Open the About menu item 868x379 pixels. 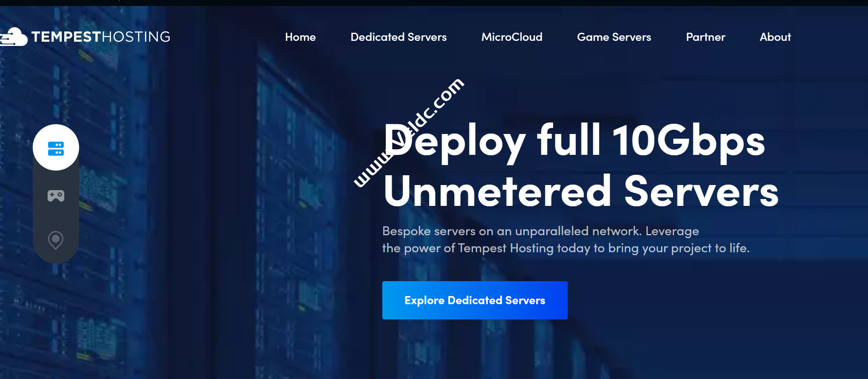tap(775, 37)
